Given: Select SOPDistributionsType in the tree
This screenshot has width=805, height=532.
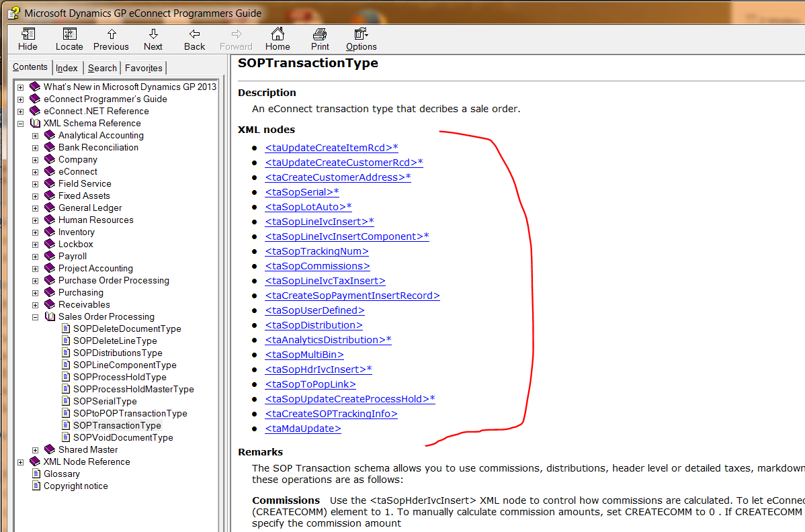Looking at the screenshot, I should pos(118,353).
